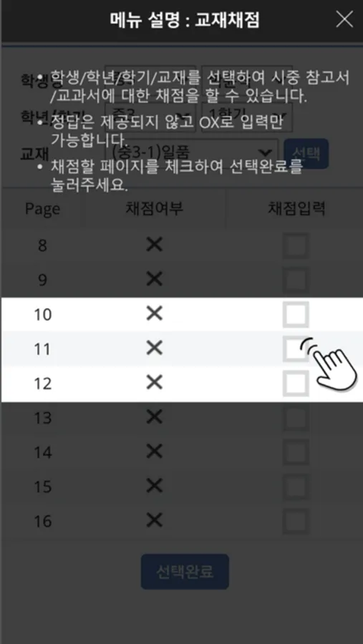Image resolution: width=363 pixels, height=644 pixels.
Task: Tick the checkbox for page 14
Action: pos(296,452)
